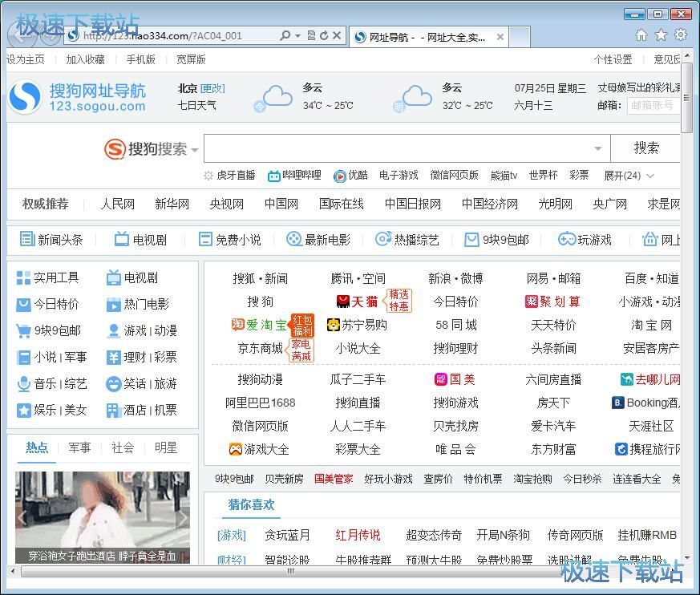700x595 pixels.
Task: Expand 搜狗搜索 engine selector dropdown
Action: [195, 150]
